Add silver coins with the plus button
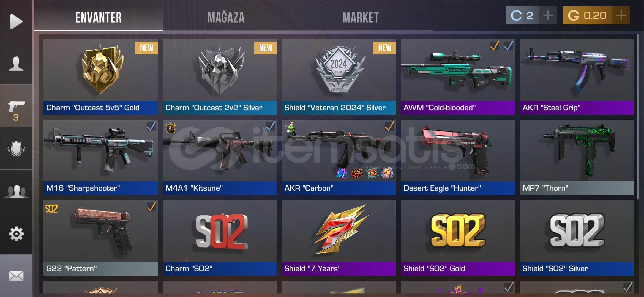This screenshot has width=644, height=297. pos(548,15)
